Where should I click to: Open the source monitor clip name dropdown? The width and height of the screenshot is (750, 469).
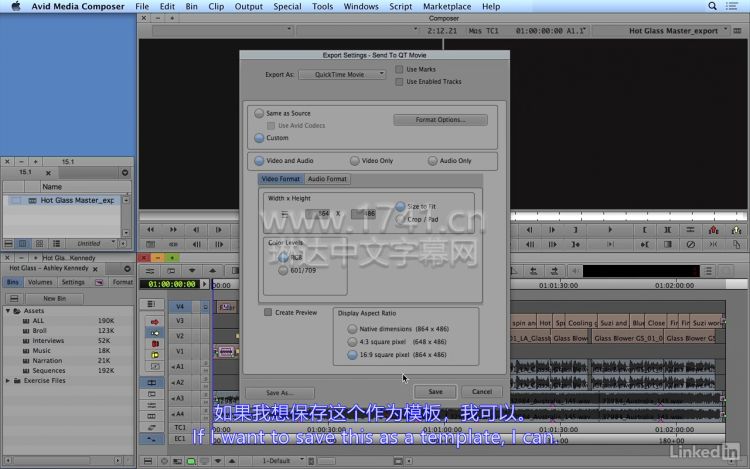[223, 31]
